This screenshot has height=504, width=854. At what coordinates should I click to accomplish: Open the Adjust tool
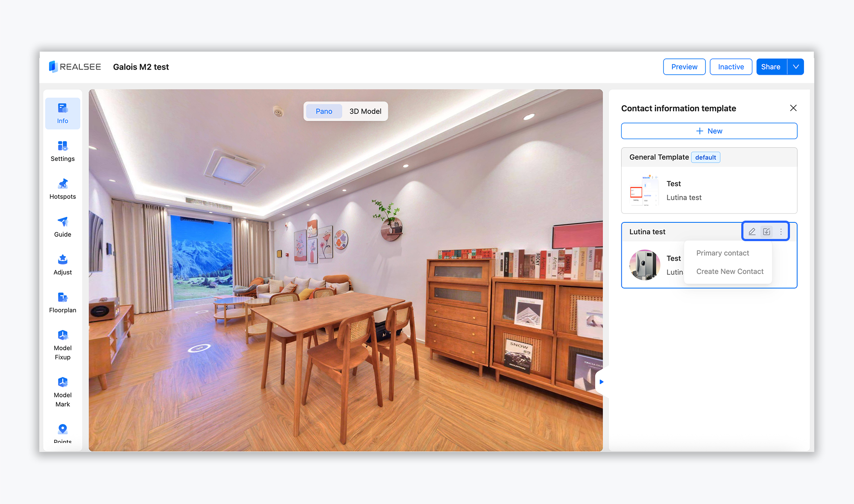click(62, 265)
